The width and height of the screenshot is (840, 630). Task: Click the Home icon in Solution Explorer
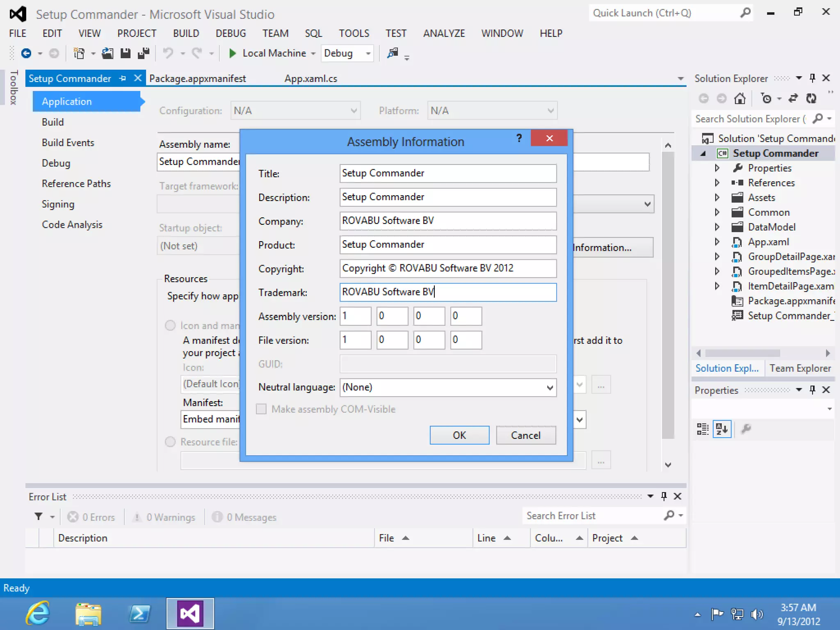pyautogui.click(x=740, y=98)
